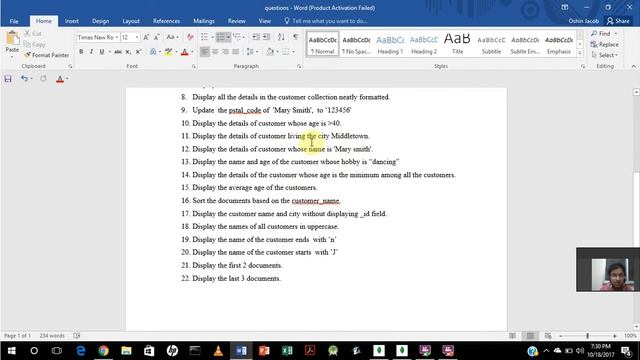
Task: Open VLC media player from taskbar
Action: click(218, 351)
